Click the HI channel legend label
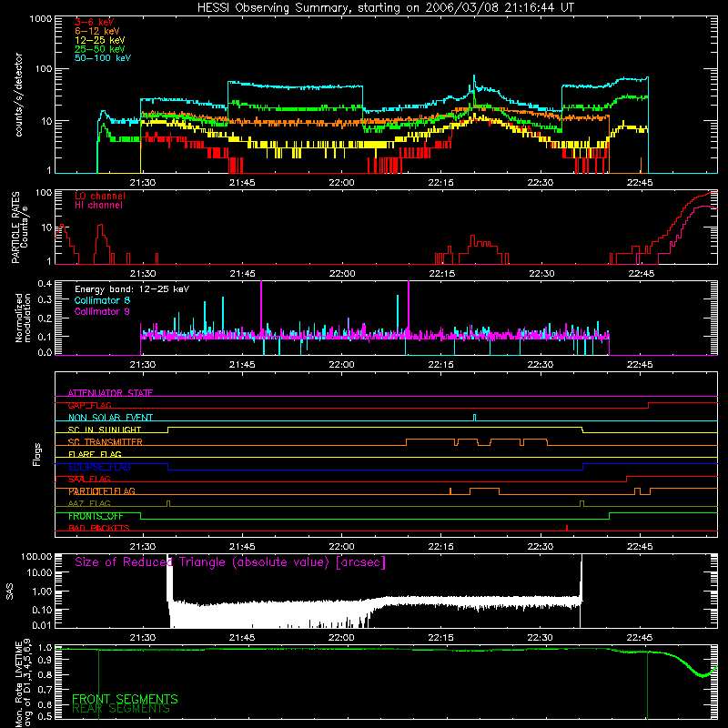This screenshot has height=728, width=728. click(x=98, y=206)
